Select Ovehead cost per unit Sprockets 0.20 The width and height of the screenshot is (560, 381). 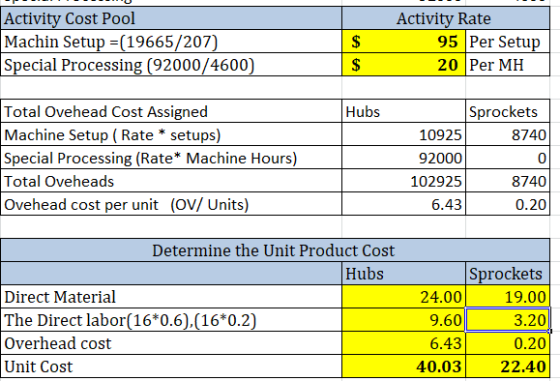click(x=508, y=204)
